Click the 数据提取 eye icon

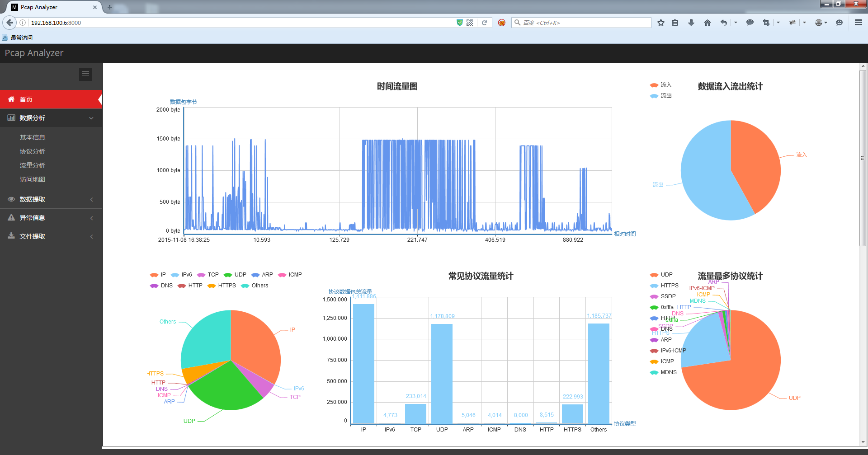[x=11, y=199]
